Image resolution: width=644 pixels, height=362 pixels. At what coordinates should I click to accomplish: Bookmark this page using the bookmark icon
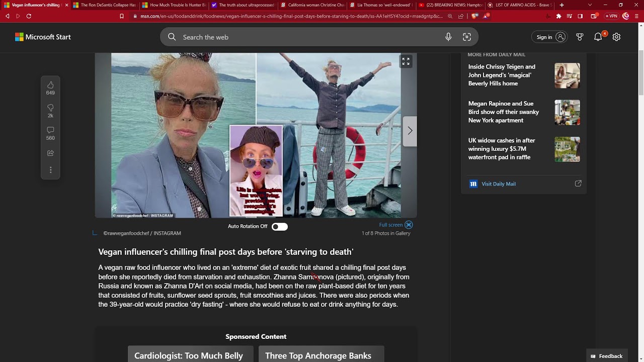pyautogui.click(x=122, y=16)
